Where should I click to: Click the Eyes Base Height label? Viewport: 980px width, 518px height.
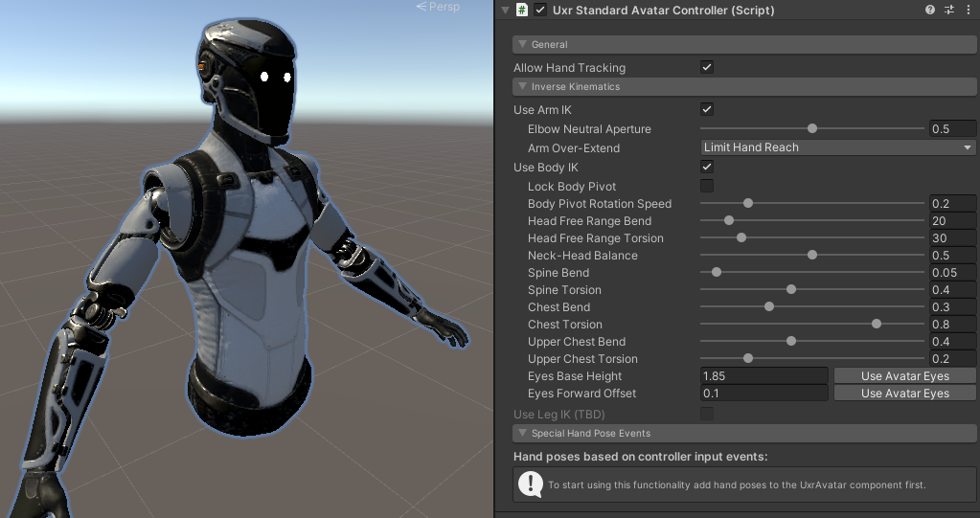coord(575,376)
